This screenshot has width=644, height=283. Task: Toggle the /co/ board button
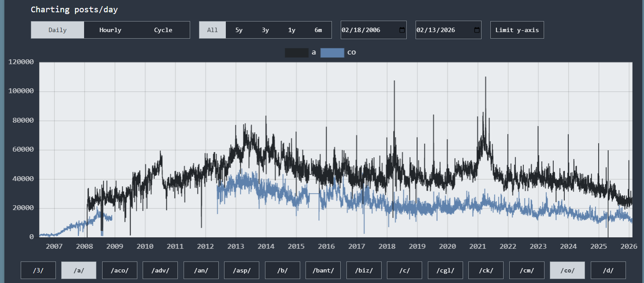(567, 270)
